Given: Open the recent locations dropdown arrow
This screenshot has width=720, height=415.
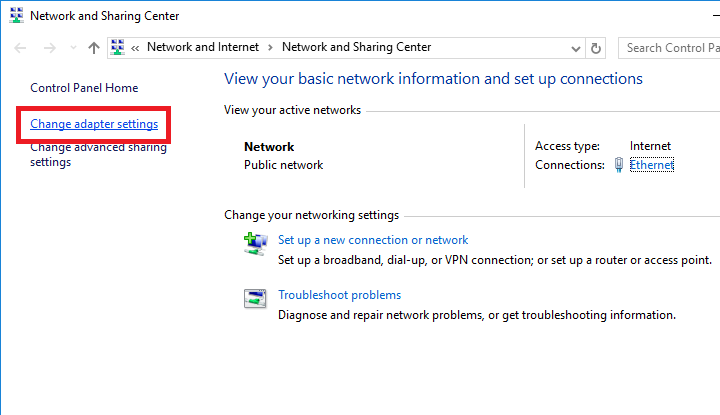Looking at the screenshot, I should 71,48.
